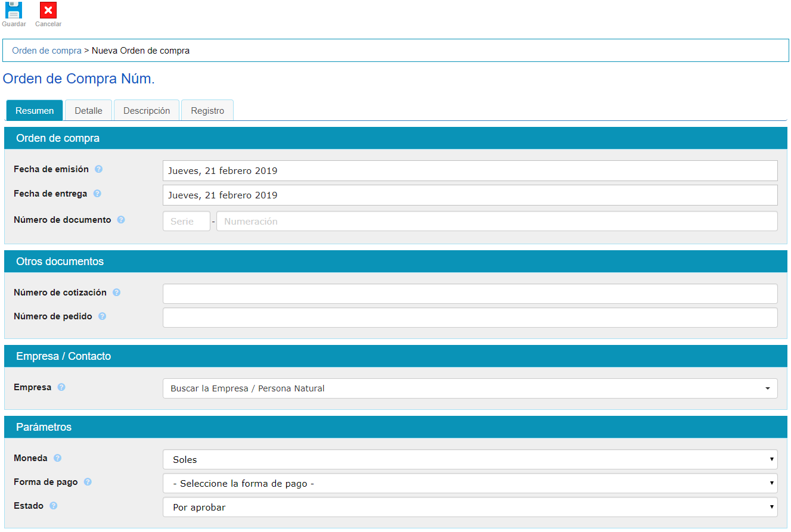Open the Estado dropdown showing Por aprobar
The image size is (791, 532).
(x=470, y=507)
